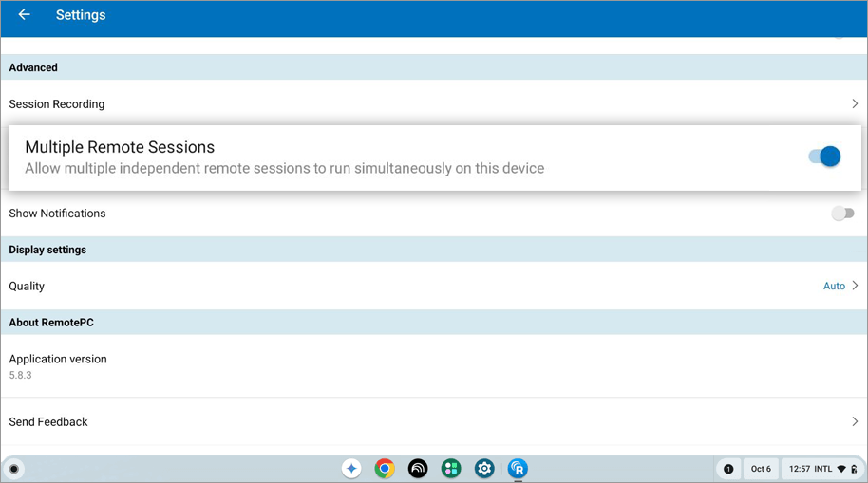Check the Wi-Fi status tray icon
The height and width of the screenshot is (483, 868).
pos(841,469)
